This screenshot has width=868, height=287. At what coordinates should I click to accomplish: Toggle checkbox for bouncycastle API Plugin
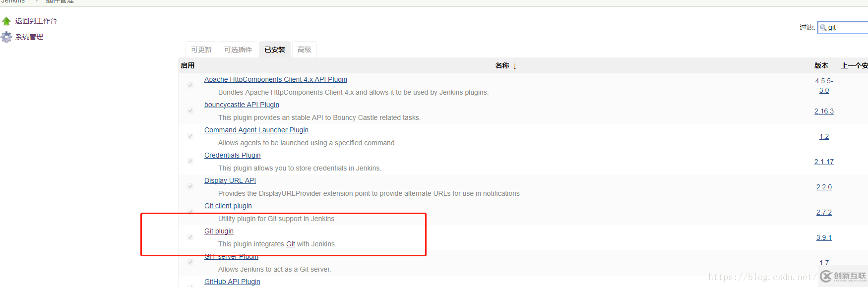190,111
